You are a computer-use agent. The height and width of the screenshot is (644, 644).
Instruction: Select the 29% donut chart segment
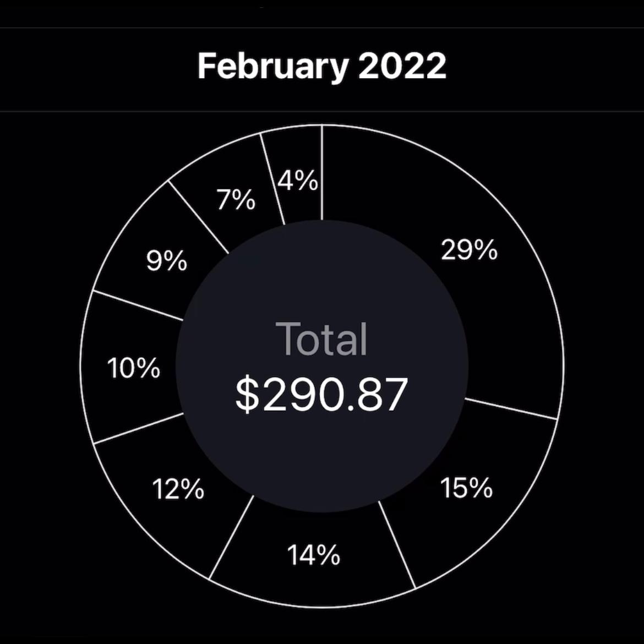(x=470, y=250)
